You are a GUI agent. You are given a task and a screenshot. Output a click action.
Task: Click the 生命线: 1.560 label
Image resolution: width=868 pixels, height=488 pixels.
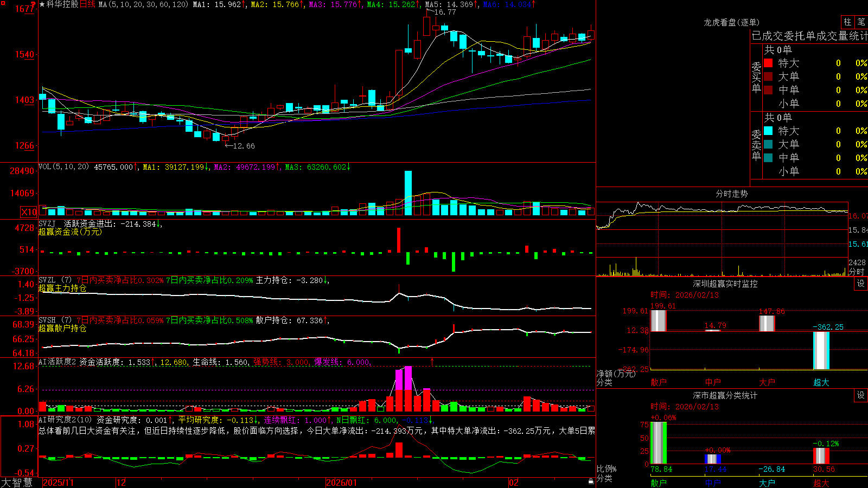coord(221,362)
